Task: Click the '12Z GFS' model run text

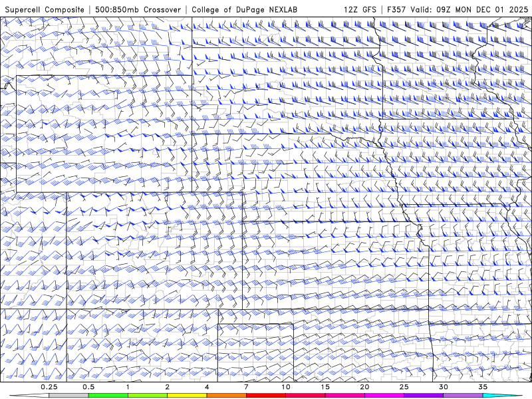Action: click(x=360, y=9)
